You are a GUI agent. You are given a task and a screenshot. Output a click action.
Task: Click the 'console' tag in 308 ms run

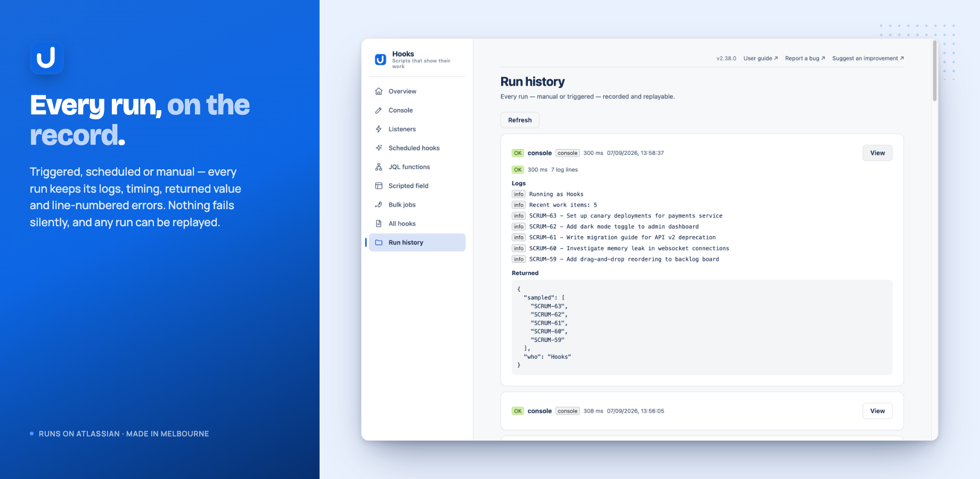567,411
